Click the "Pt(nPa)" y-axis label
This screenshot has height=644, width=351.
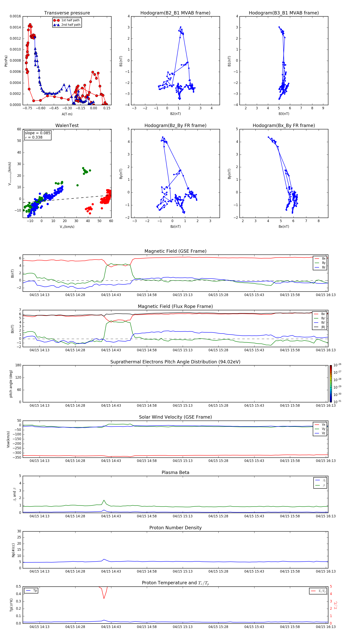6,61
